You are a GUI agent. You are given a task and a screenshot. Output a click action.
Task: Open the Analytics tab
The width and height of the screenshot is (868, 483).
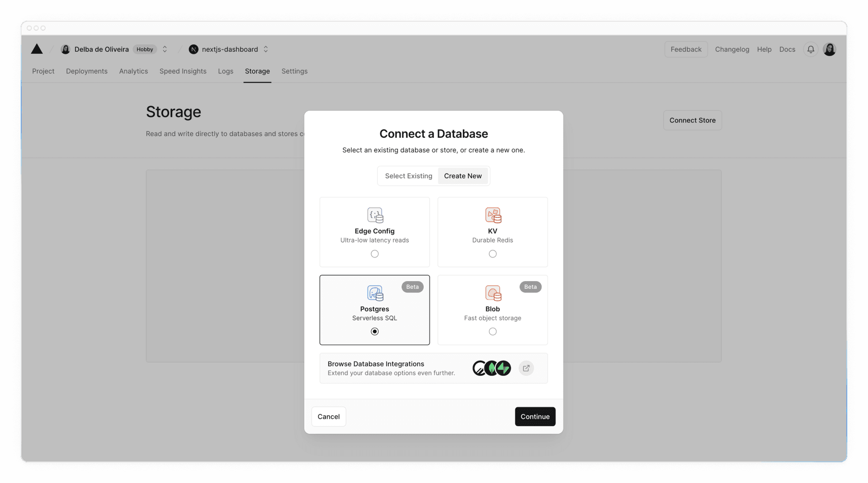[x=133, y=71]
